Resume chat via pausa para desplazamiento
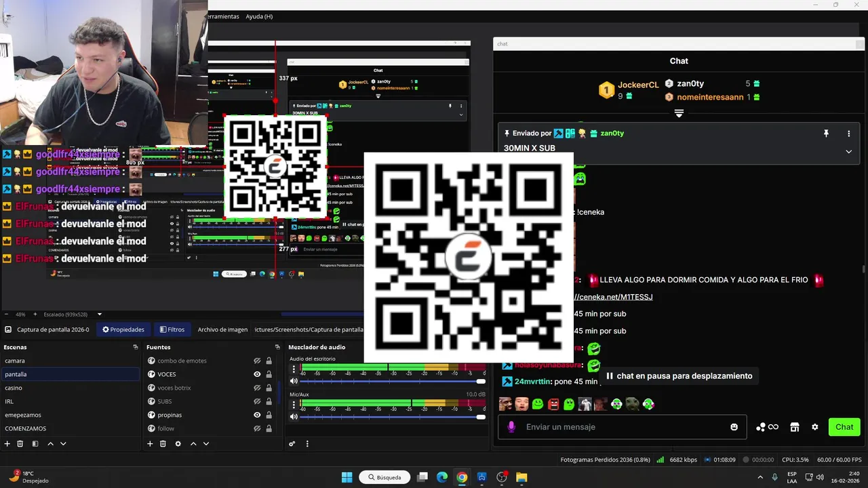 coord(679,375)
